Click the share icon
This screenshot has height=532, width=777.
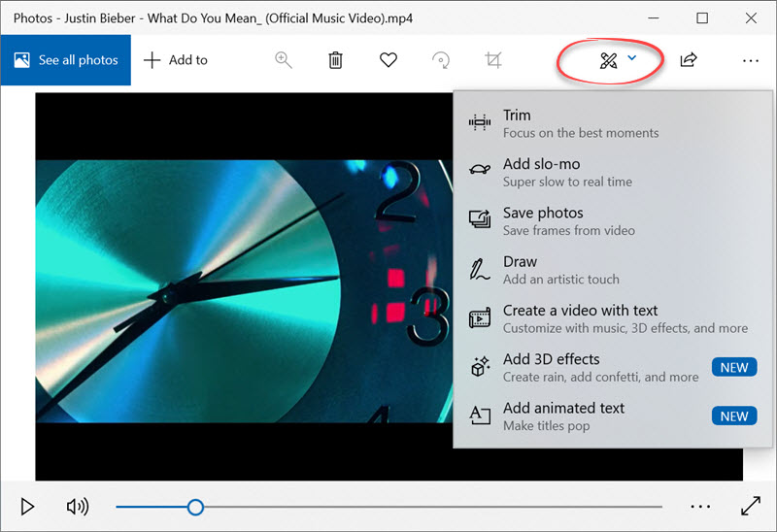coord(689,60)
